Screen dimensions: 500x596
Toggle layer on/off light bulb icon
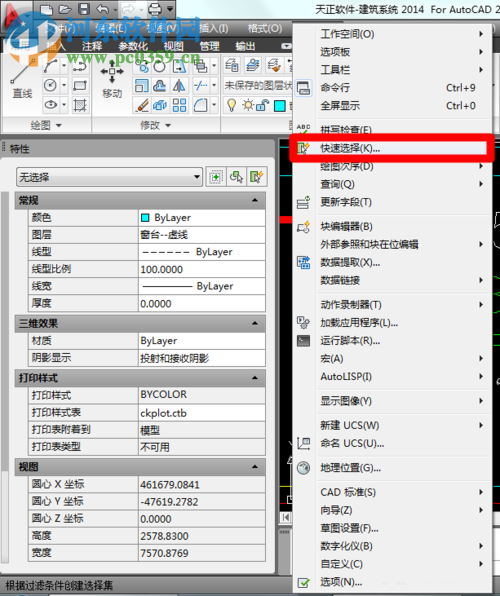pyautogui.click(x=231, y=105)
